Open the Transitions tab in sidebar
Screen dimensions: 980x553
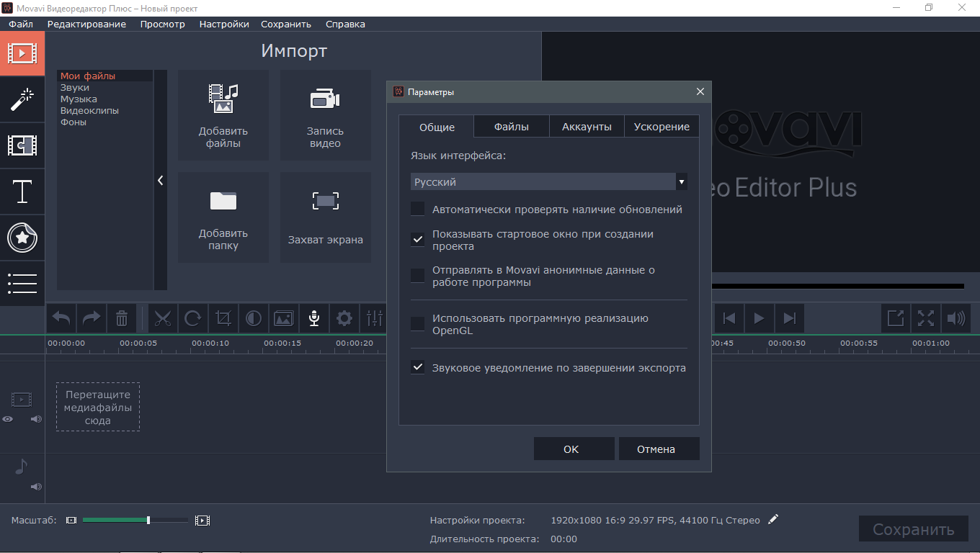(22, 145)
